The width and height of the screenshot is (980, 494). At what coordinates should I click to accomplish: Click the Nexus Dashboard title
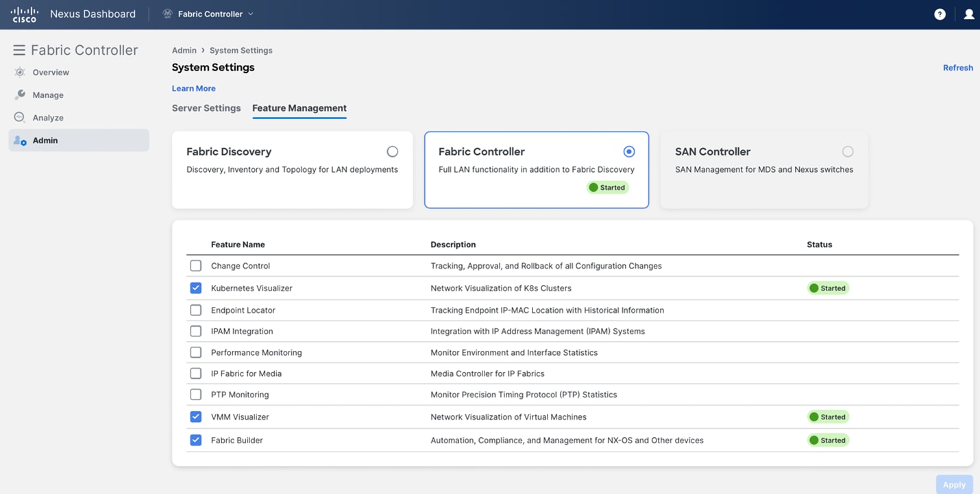coord(93,14)
